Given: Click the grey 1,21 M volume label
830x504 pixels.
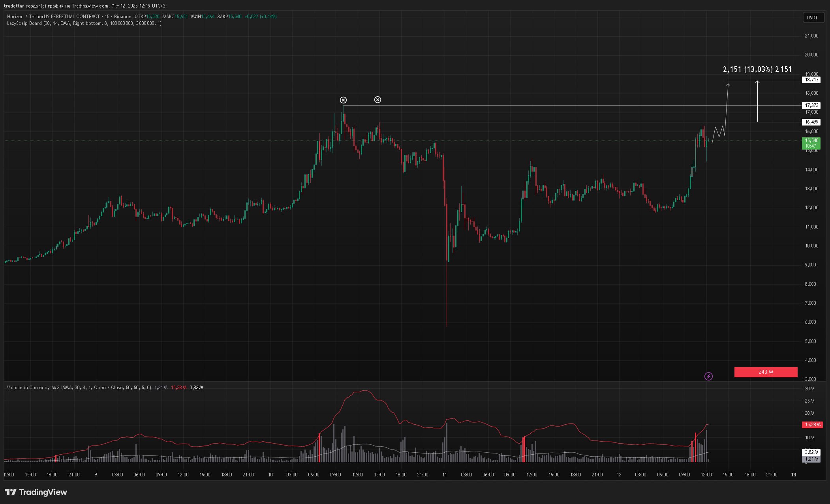Looking at the screenshot, I should pyautogui.click(x=811, y=459).
